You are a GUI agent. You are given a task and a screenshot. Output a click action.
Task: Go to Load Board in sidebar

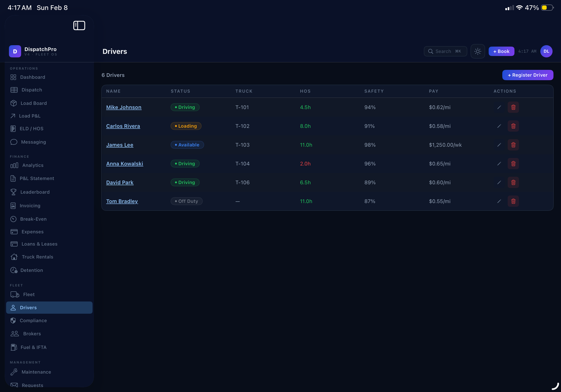click(x=33, y=103)
